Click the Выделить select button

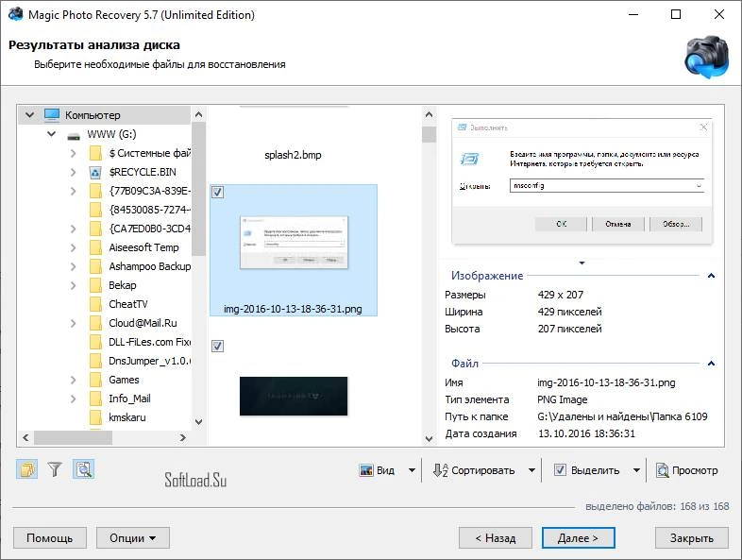coord(587,470)
